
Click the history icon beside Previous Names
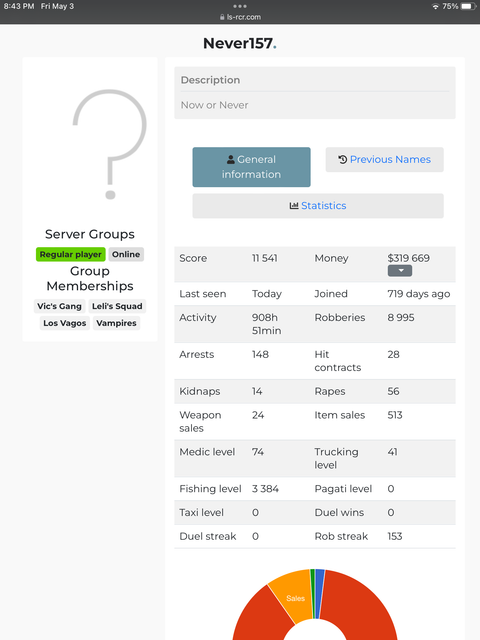pyautogui.click(x=342, y=160)
